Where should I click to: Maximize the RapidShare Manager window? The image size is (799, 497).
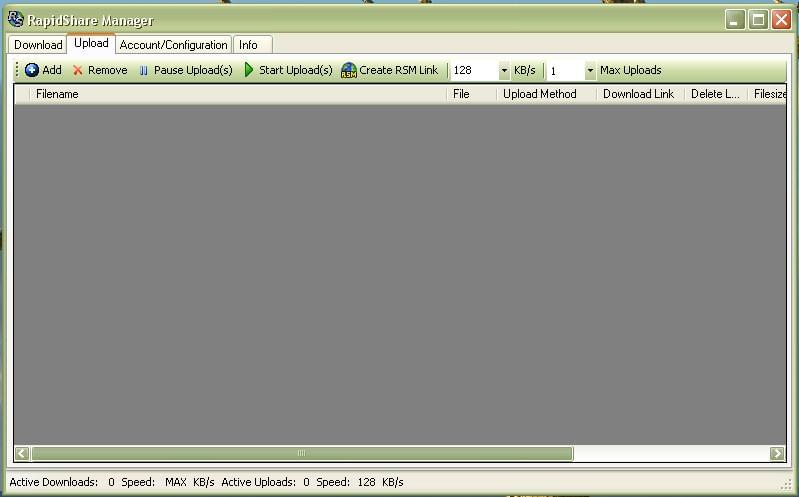[758, 20]
